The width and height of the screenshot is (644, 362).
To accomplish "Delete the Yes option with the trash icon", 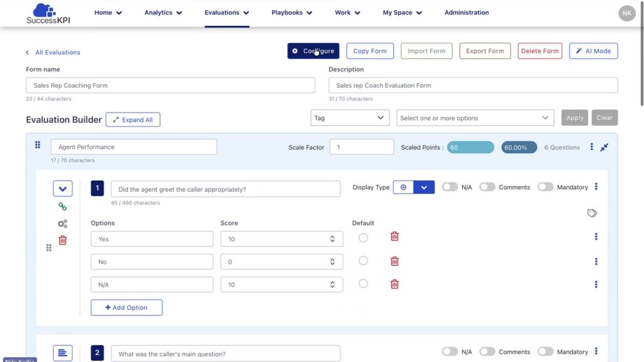I will [394, 236].
